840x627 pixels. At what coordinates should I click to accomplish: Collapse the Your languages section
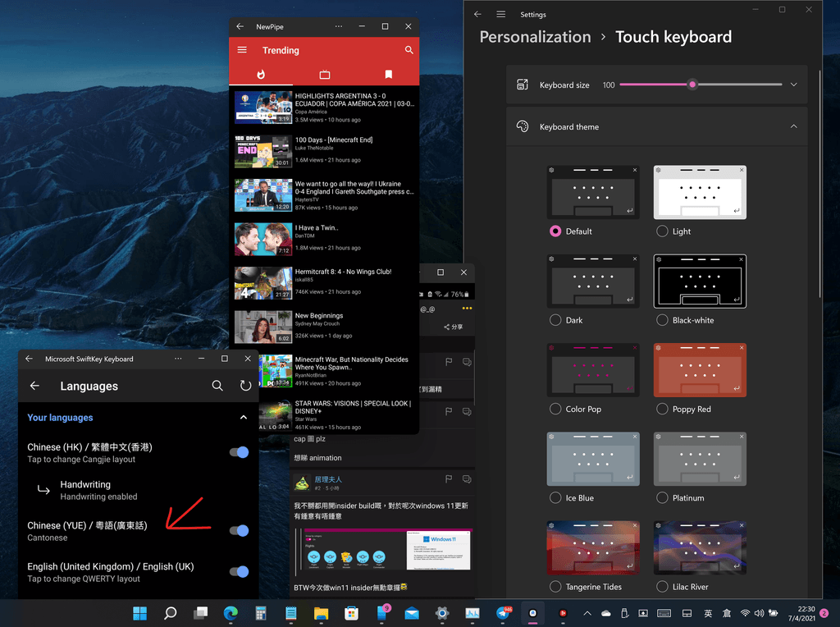[x=243, y=418]
